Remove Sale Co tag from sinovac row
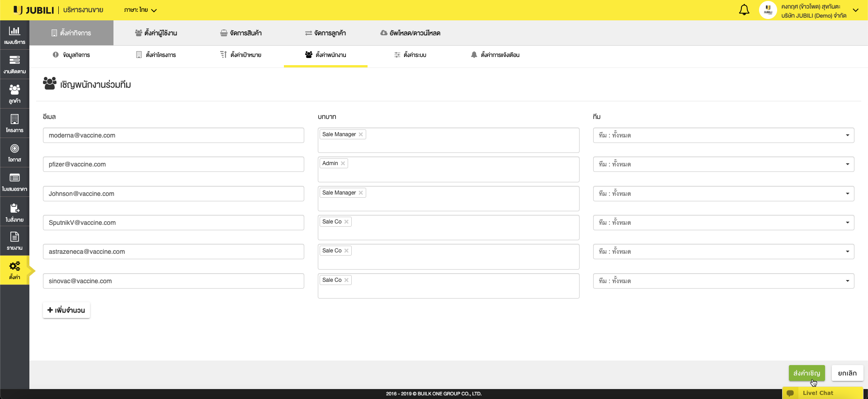This screenshot has height=399, width=868. [x=347, y=280]
